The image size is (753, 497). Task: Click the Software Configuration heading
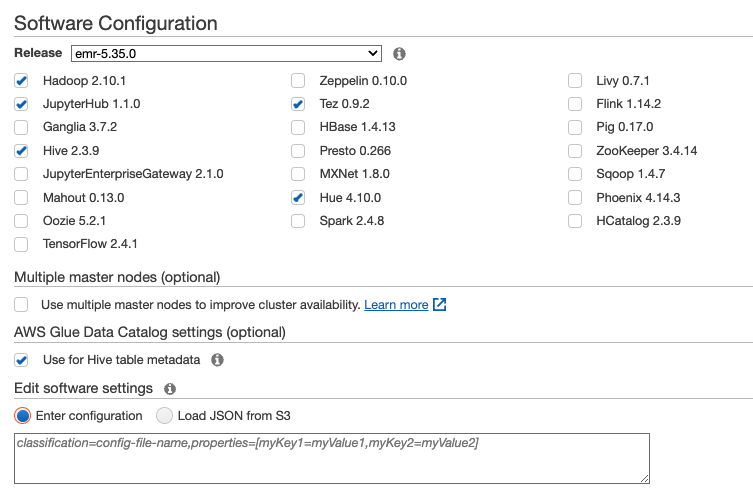[x=116, y=23]
